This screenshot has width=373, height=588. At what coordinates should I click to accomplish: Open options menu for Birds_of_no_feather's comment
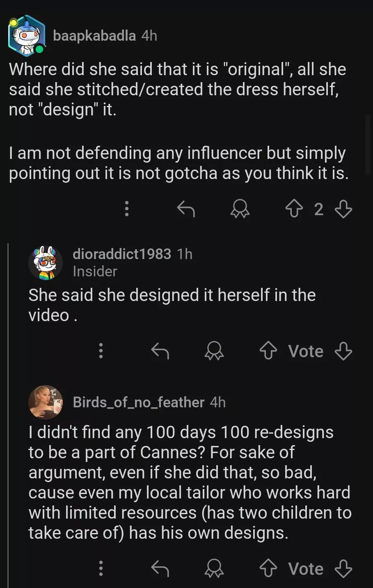click(101, 569)
